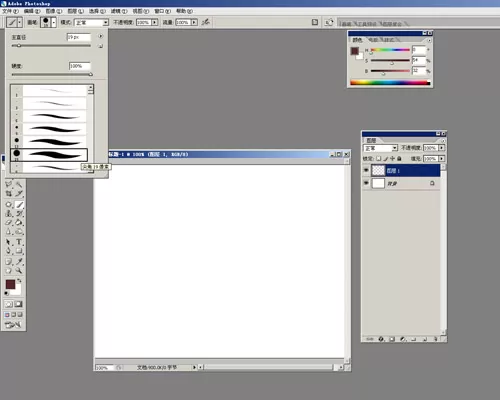Select the Healing Brush tool
The height and width of the screenshot is (400, 500).
coord(9,204)
